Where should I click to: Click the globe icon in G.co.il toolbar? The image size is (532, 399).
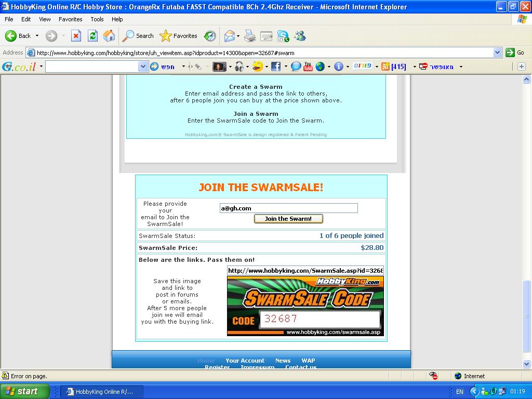tap(320, 66)
